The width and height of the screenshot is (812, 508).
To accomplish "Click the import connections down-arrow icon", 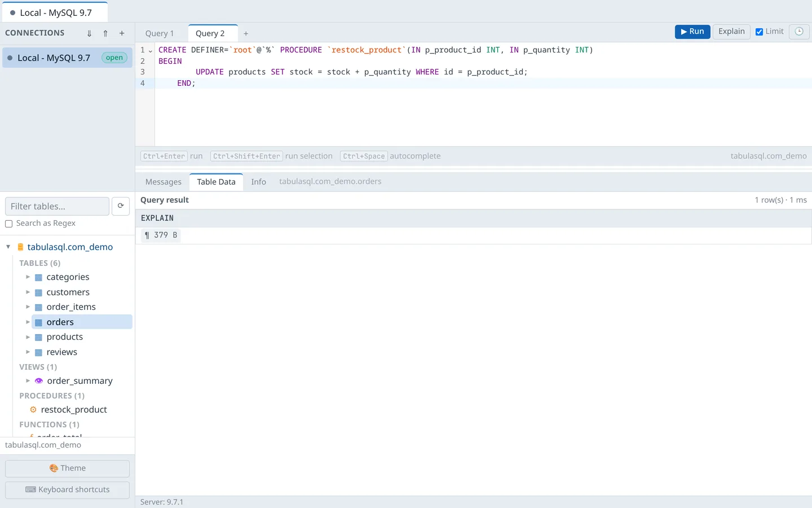I will (89, 33).
